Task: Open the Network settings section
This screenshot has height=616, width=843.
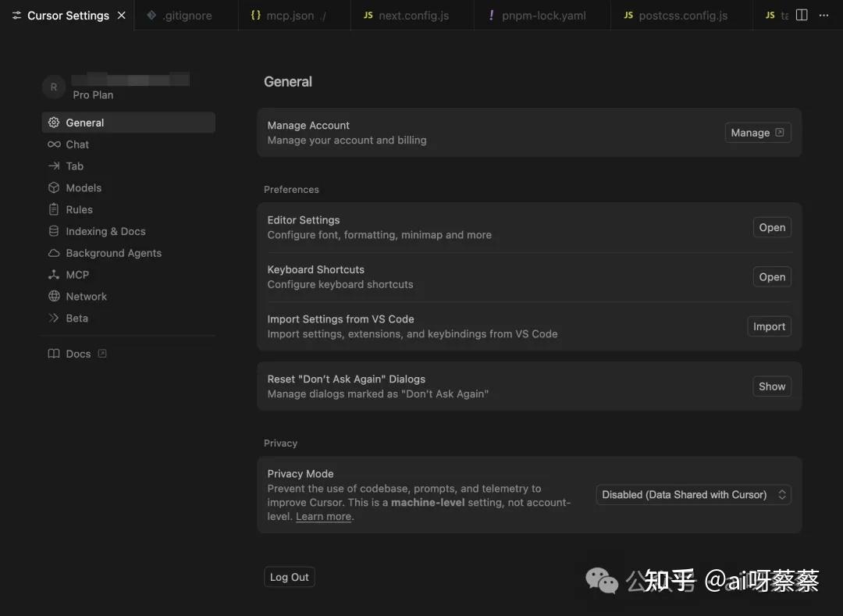Action: coord(87,296)
